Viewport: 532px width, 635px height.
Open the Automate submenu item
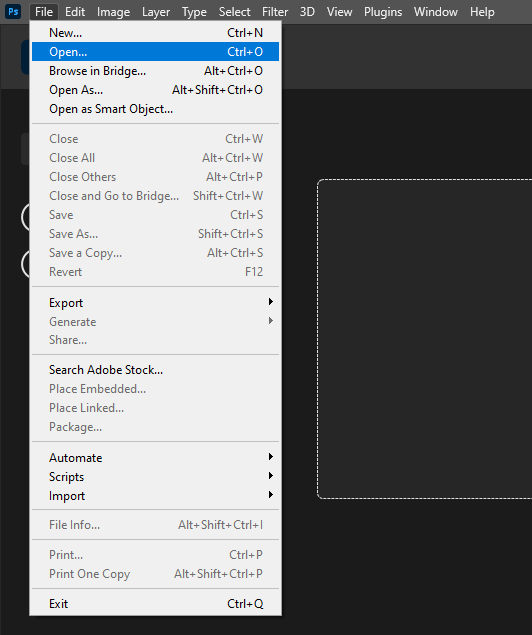coord(155,458)
